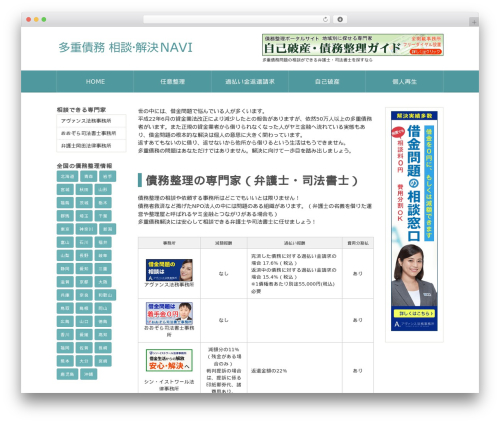The width and height of the screenshot is (500, 423).
Task: Select the 鳥取 region button
Action: pos(65,308)
